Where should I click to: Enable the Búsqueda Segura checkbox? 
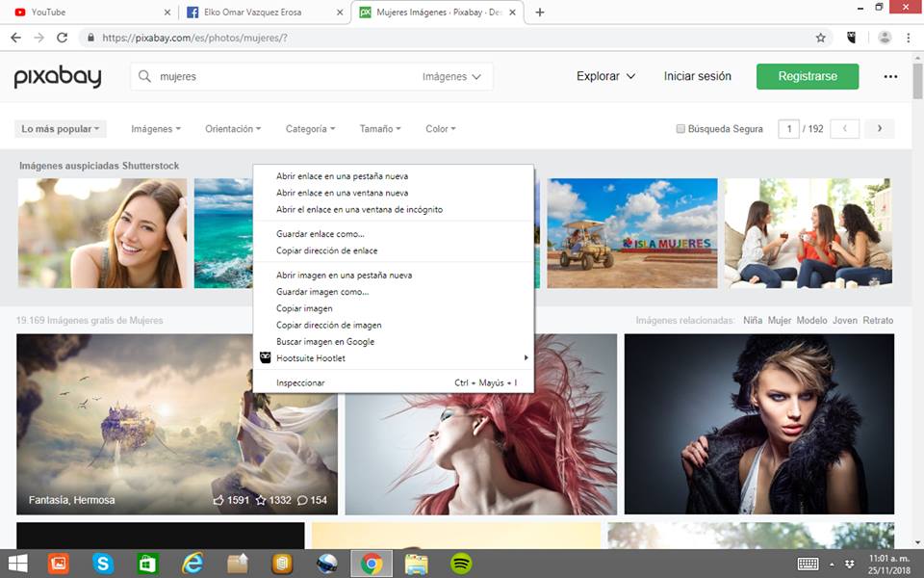click(680, 129)
